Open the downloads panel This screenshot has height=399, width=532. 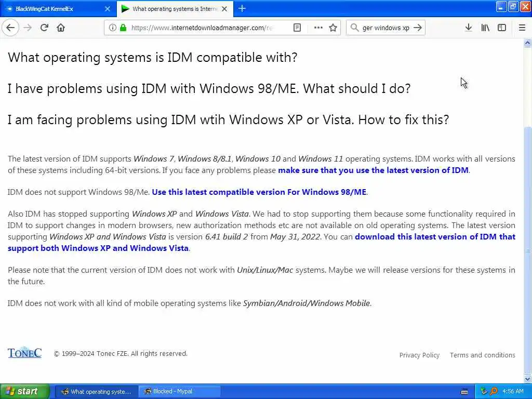468,28
